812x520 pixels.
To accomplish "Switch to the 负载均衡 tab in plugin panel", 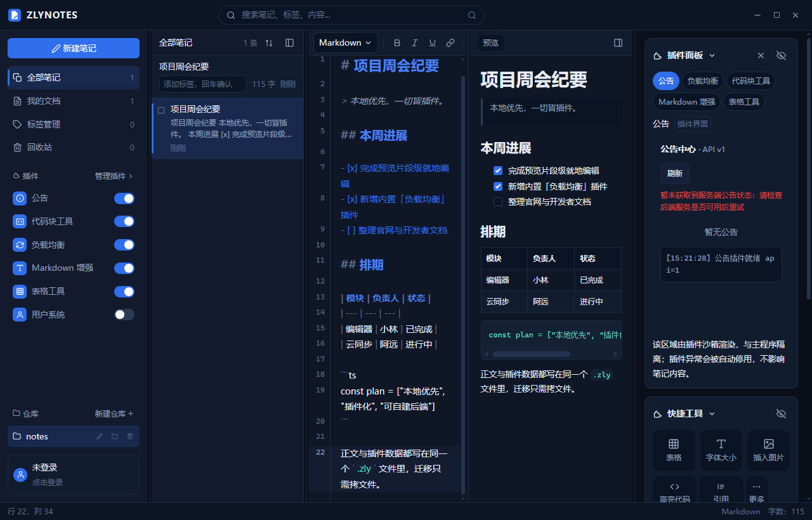I will click(703, 81).
